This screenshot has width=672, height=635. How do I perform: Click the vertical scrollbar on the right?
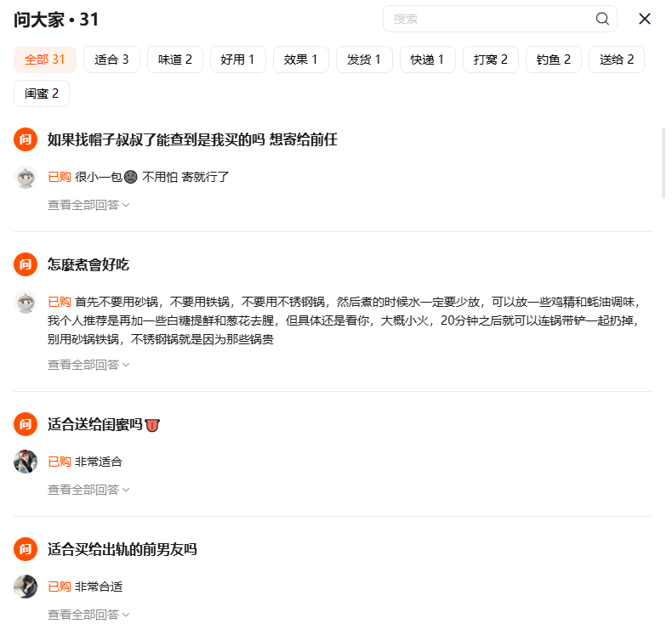664,163
